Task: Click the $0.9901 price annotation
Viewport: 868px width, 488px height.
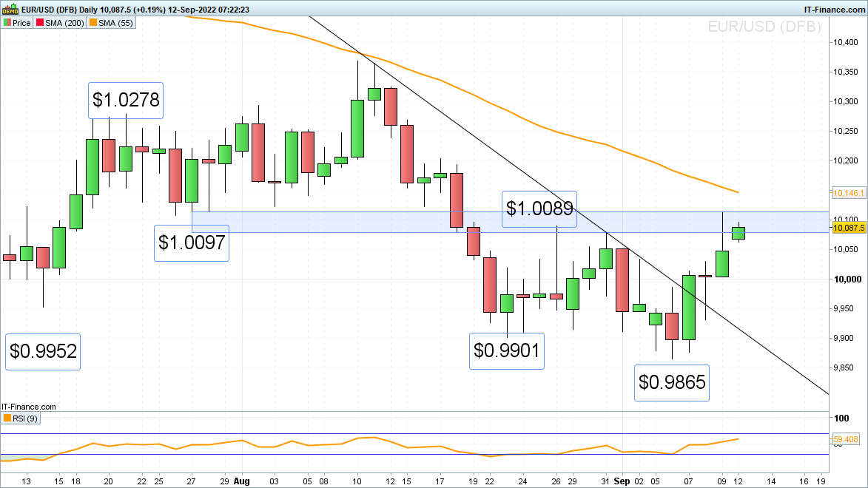Action: pyautogui.click(x=506, y=350)
